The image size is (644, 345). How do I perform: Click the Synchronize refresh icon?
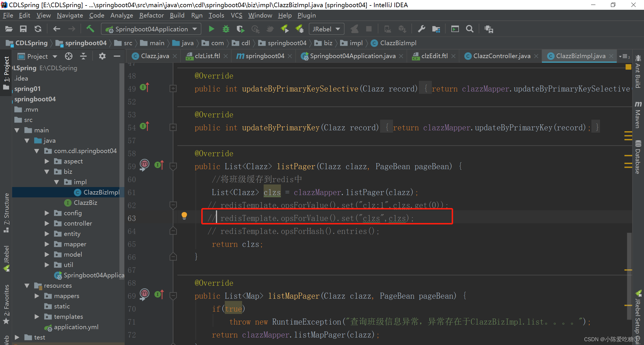click(x=38, y=29)
